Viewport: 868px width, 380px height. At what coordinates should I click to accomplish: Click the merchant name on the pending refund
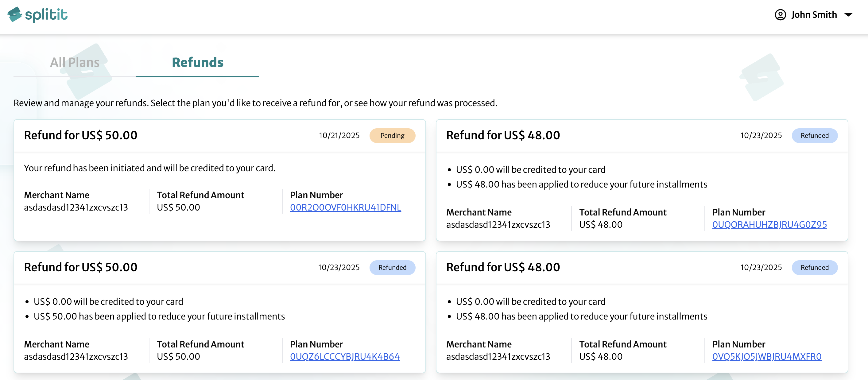[x=76, y=207]
